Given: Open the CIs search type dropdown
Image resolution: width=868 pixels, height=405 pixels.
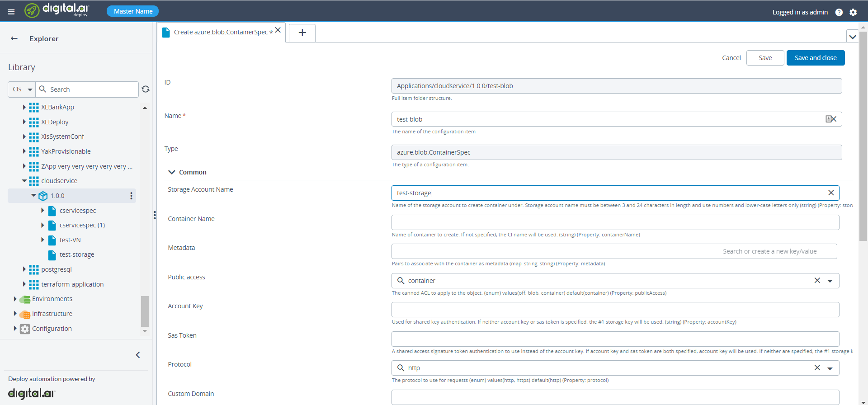Looking at the screenshot, I should point(22,89).
